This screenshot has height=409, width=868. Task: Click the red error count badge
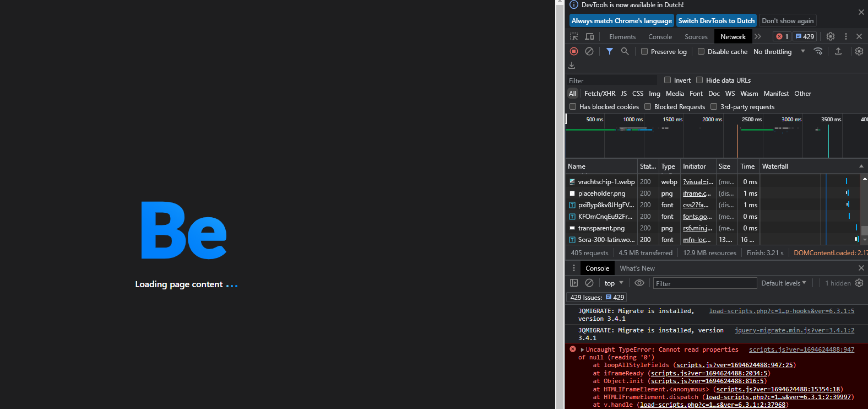[782, 36]
